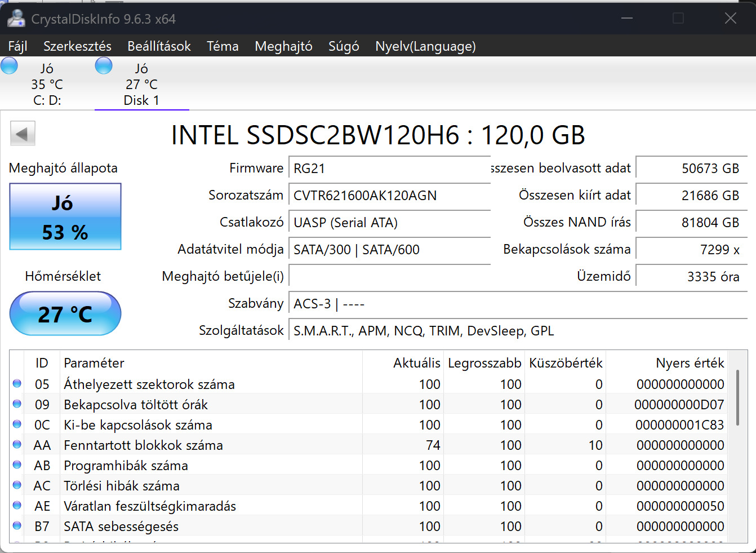Click the previous disk arrow button
The height and width of the screenshot is (553, 756).
[x=23, y=134]
